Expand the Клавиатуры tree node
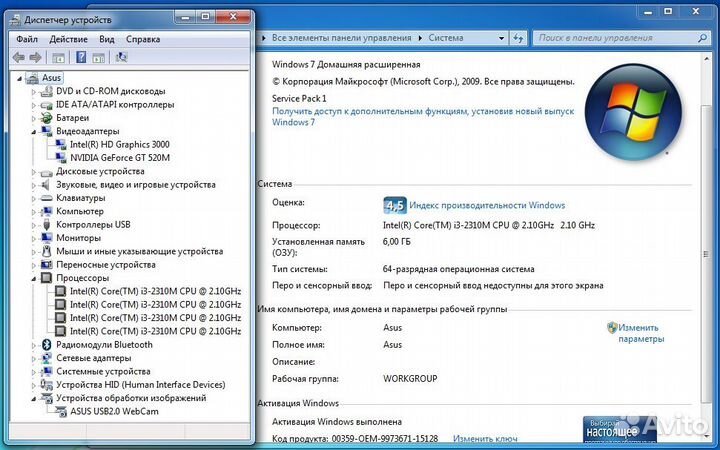Screen dimensions: 720x450 (34, 198)
